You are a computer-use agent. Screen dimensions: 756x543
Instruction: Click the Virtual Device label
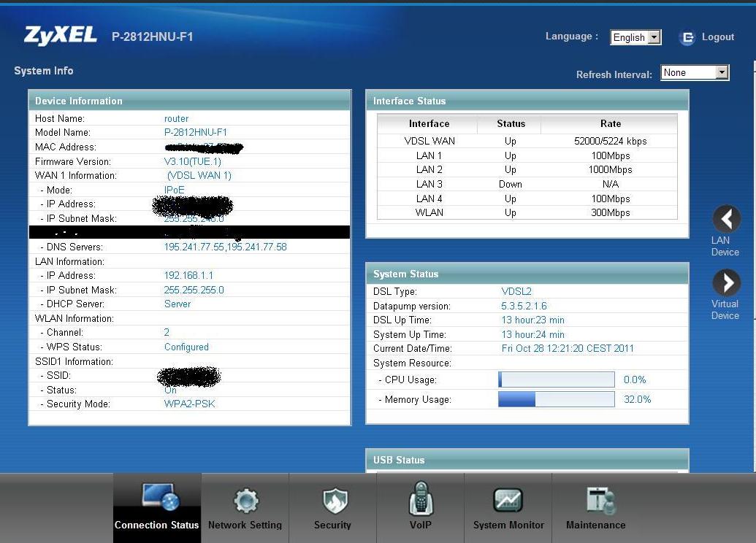tap(725, 309)
